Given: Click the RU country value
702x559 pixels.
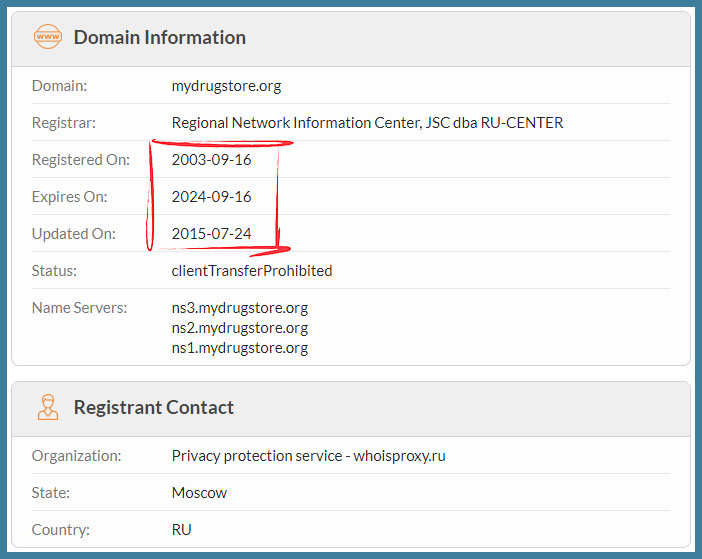Looking at the screenshot, I should point(181,530).
